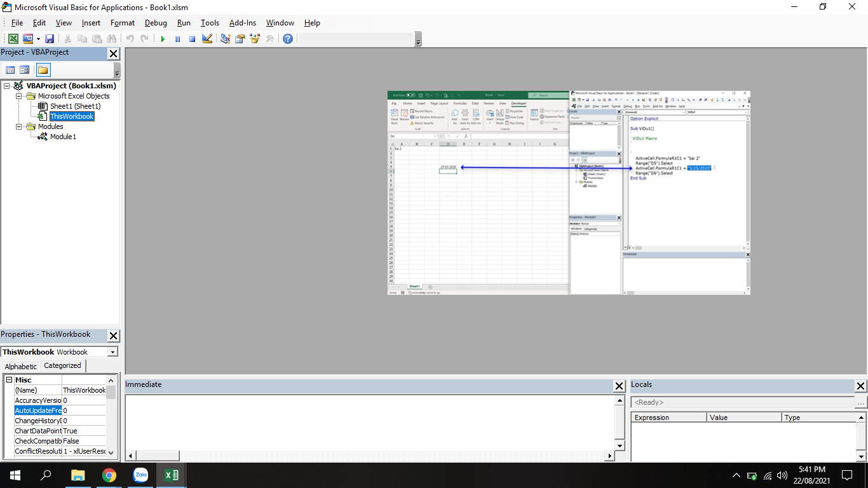Click the View Code icon in the Project panel
The height and width of the screenshot is (488, 868).
coord(10,70)
